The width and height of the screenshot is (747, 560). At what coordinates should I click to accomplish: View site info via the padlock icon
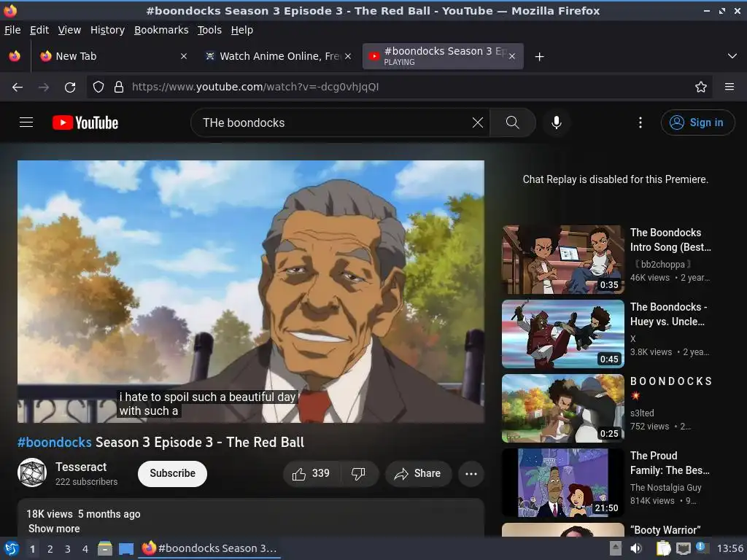click(119, 87)
